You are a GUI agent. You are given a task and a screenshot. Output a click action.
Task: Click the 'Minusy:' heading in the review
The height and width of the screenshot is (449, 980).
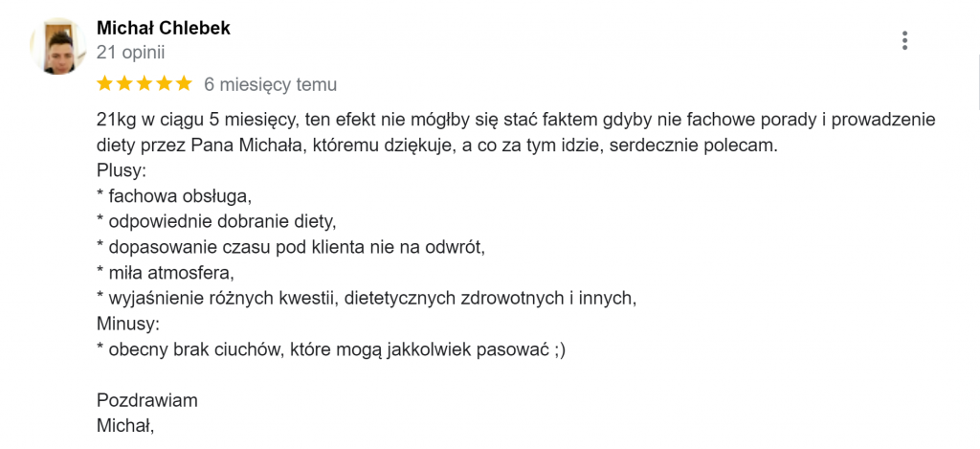[129, 325]
